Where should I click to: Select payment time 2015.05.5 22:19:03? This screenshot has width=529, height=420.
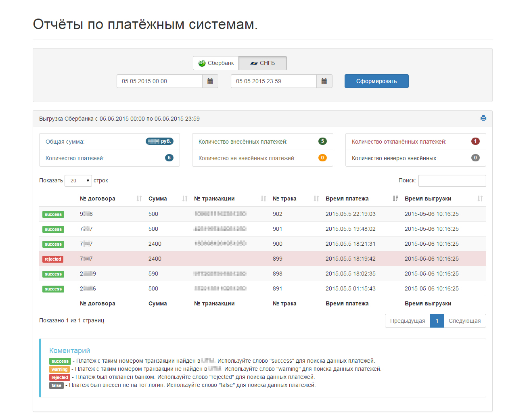(351, 214)
